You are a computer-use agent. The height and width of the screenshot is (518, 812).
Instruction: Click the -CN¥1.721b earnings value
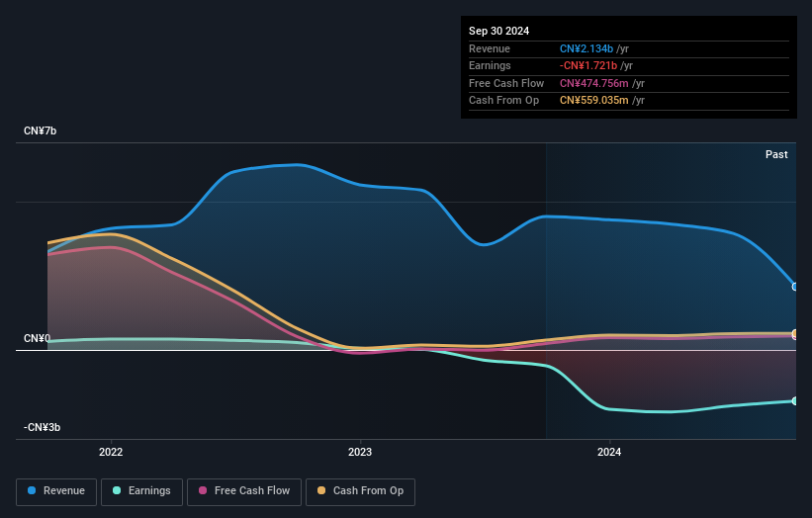pos(588,65)
